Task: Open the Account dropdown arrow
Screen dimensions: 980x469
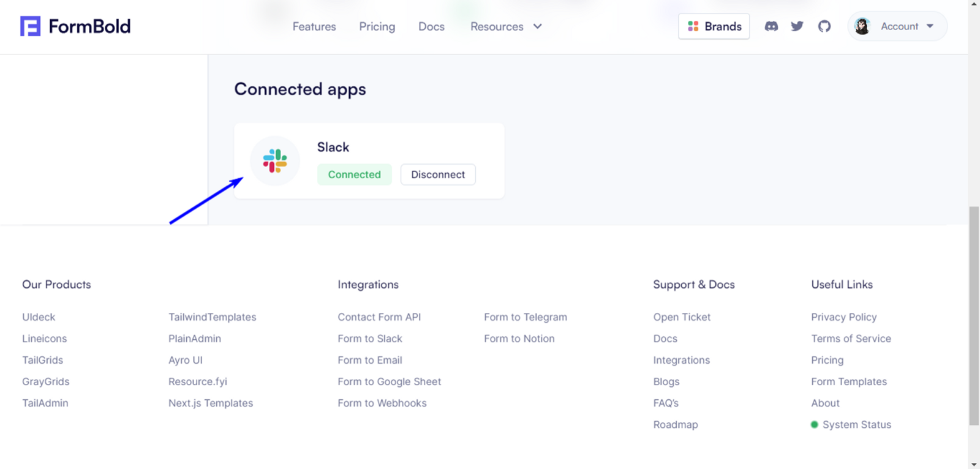Action: pos(930,26)
